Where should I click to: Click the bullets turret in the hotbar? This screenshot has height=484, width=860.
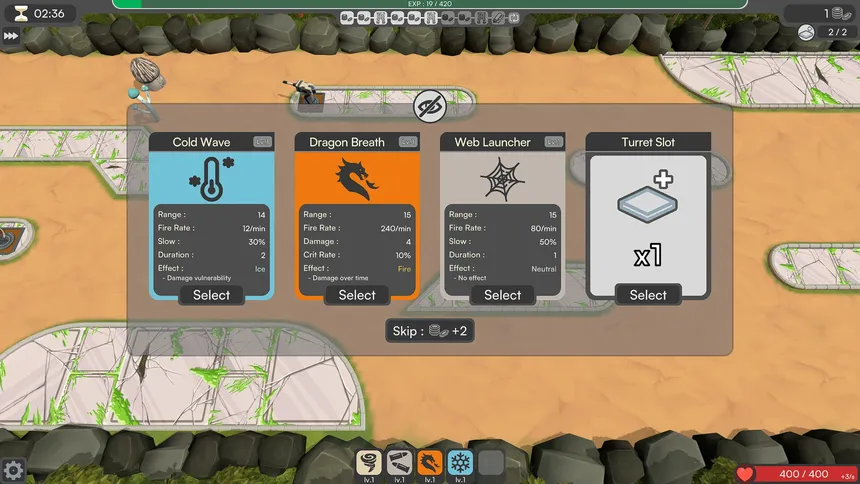click(x=399, y=463)
